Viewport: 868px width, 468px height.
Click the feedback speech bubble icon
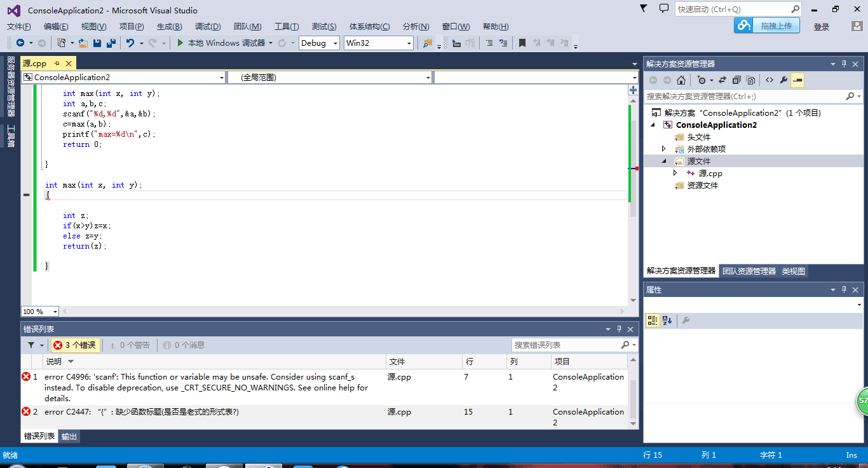pos(664,8)
